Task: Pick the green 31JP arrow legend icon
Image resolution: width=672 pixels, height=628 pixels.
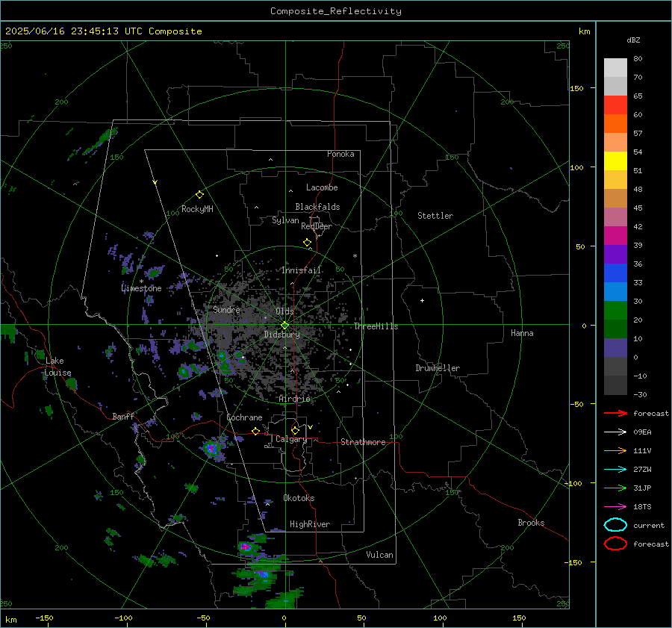Action: coord(615,488)
